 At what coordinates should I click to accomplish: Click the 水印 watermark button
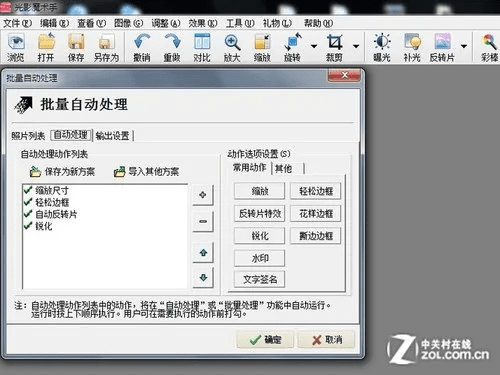(260, 258)
